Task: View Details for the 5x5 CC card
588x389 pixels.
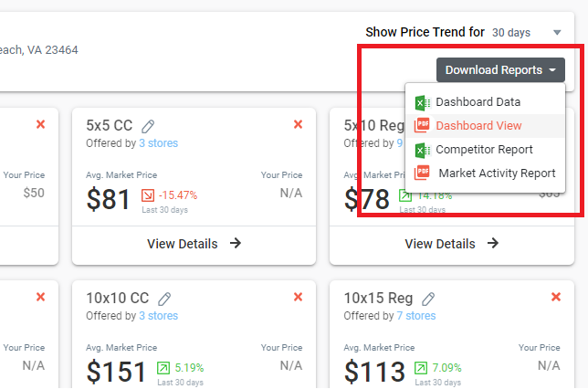Action: click(194, 244)
